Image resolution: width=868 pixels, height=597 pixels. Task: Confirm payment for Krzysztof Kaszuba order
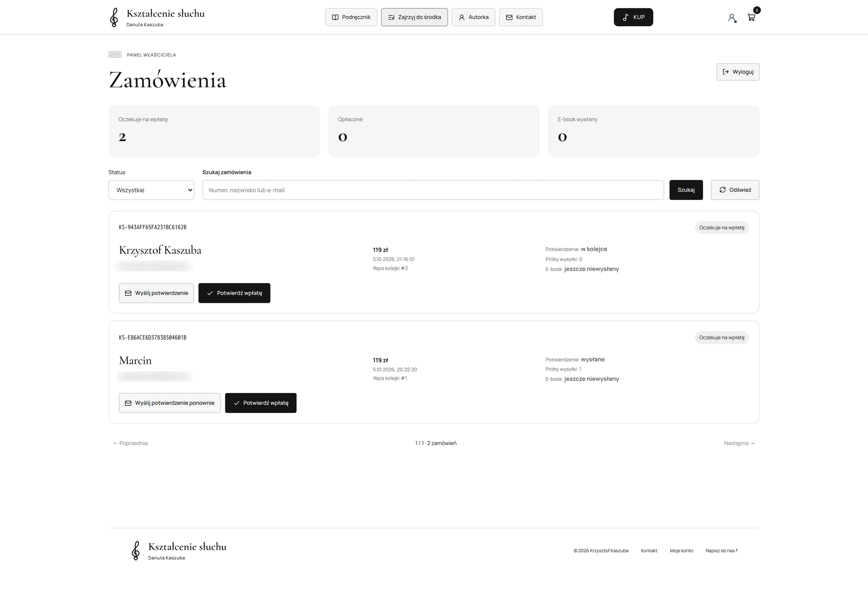pos(234,293)
